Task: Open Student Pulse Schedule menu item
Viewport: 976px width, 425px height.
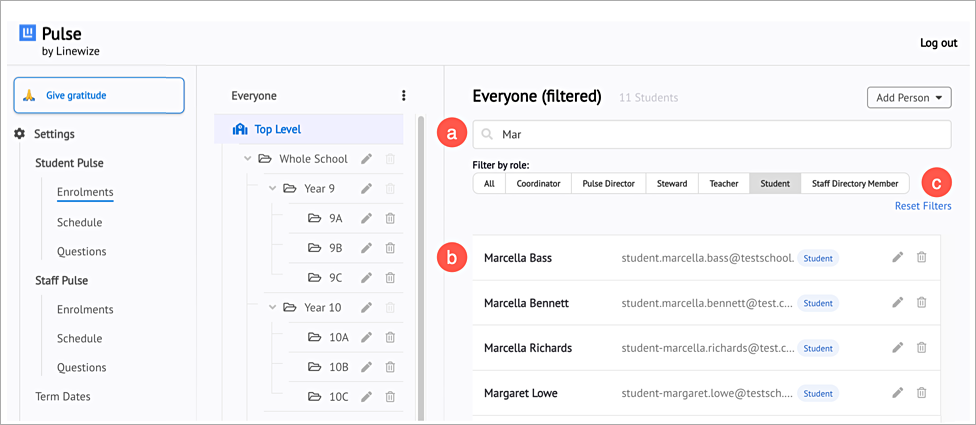Action: 80,222
